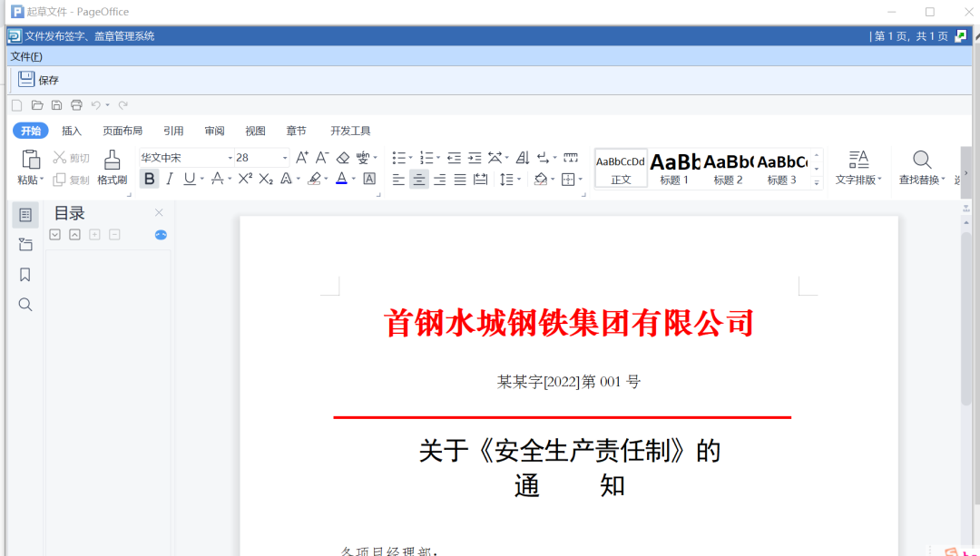Click the 复制 copy button
The height and width of the screenshot is (556, 980).
click(x=71, y=180)
